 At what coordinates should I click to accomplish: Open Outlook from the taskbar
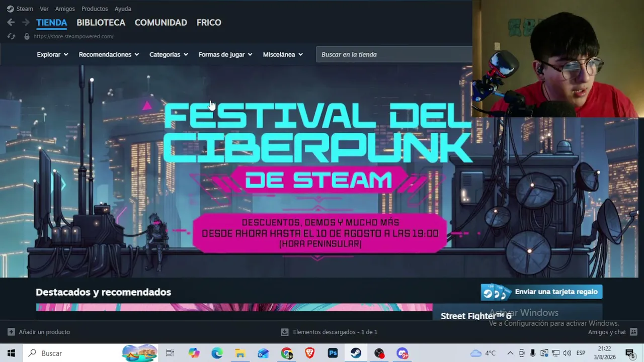point(263,353)
